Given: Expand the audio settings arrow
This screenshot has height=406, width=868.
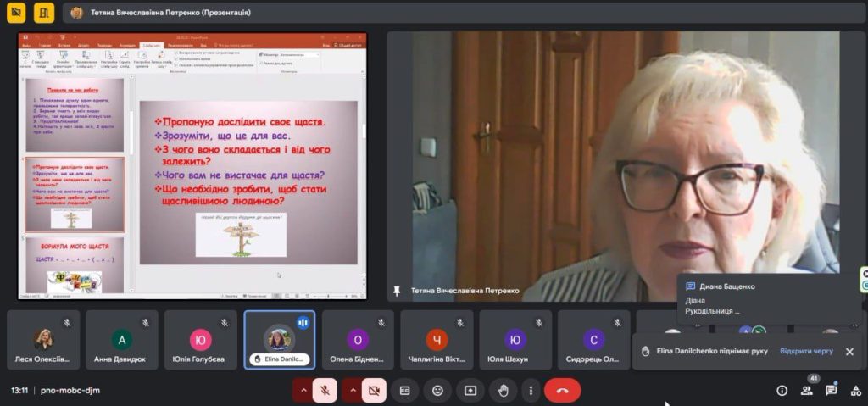Looking at the screenshot, I should point(302,390).
